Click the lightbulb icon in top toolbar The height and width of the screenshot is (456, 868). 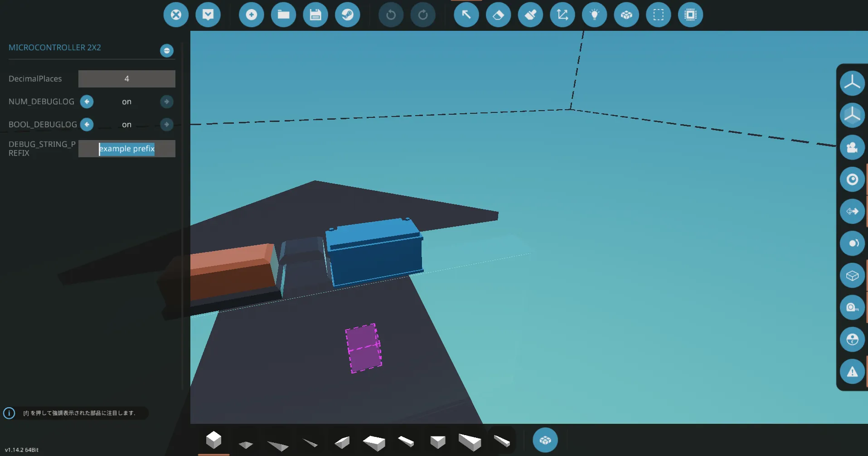pos(594,15)
